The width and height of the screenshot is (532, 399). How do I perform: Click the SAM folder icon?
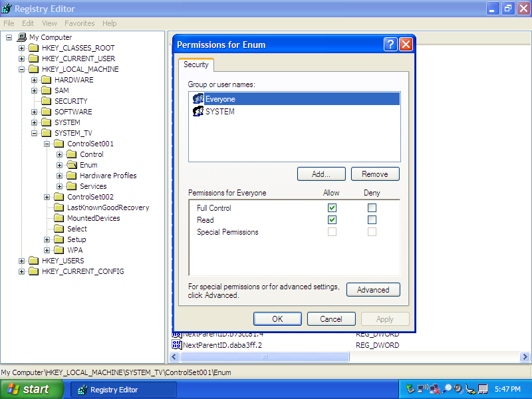click(x=46, y=90)
